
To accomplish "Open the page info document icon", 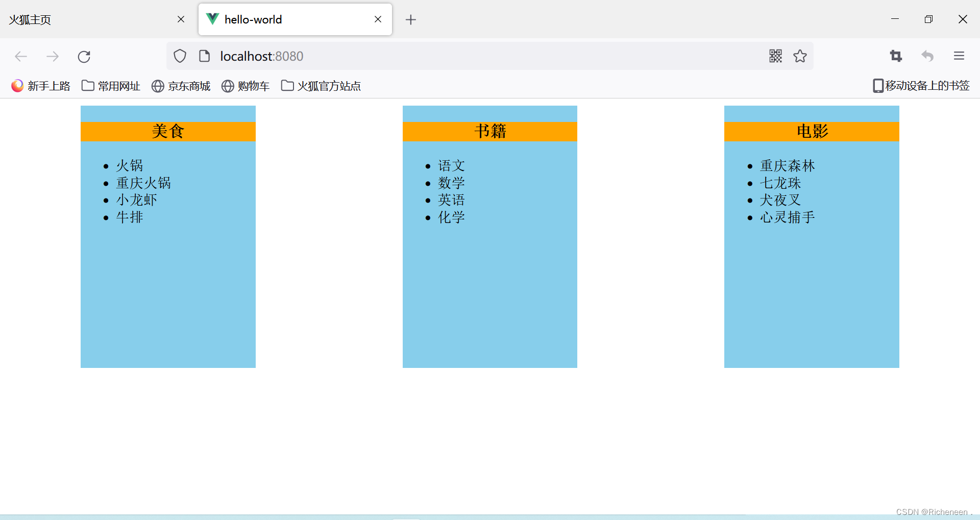I will [204, 56].
